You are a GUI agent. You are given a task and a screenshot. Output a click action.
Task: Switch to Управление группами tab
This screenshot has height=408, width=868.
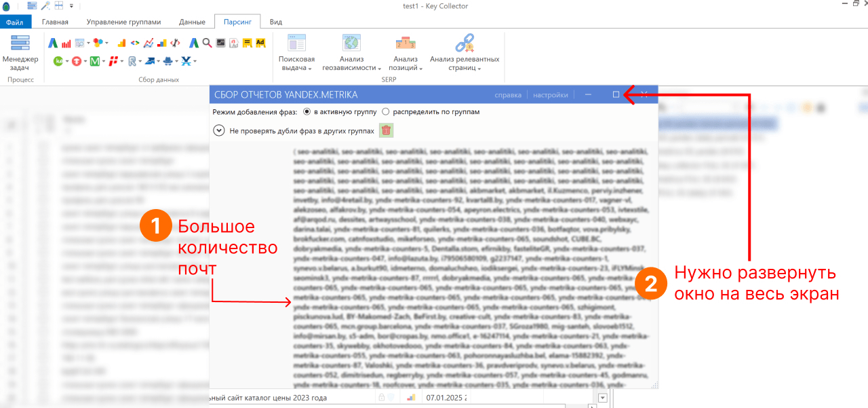pyautogui.click(x=124, y=22)
